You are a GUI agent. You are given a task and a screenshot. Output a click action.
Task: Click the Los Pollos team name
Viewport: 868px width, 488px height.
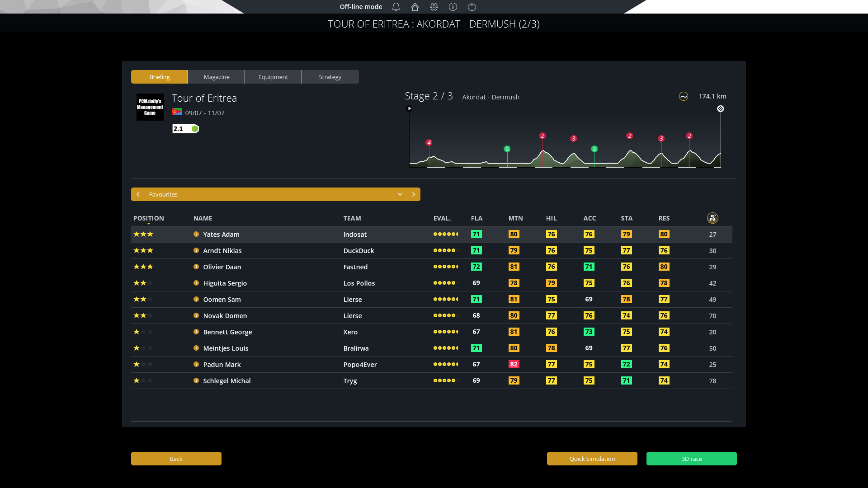point(359,283)
